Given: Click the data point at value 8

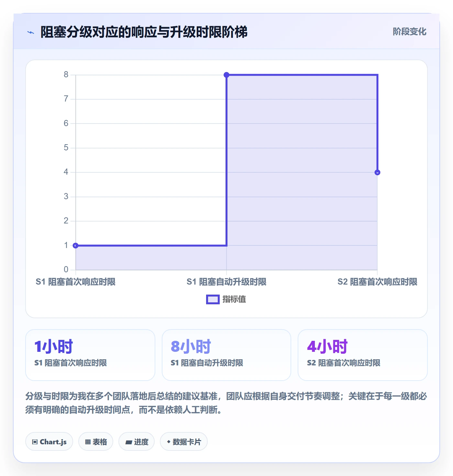Looking at the screenshot, I should click(x=226, y=75).
